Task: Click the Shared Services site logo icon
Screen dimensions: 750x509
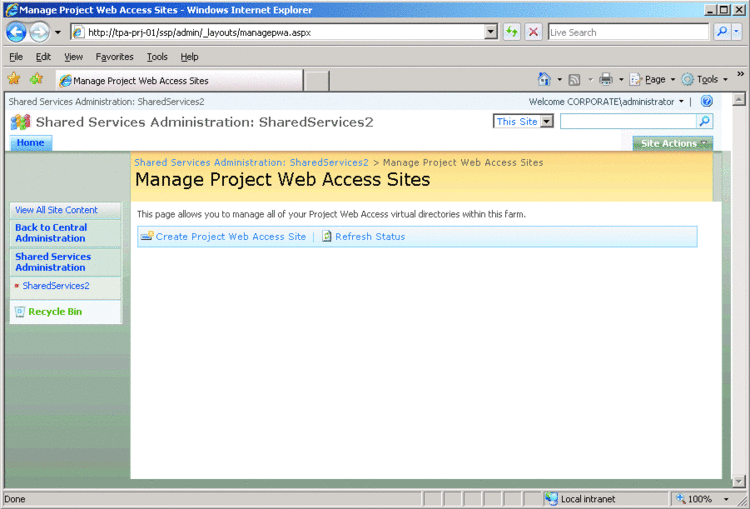Action: (x=20, y=122)
